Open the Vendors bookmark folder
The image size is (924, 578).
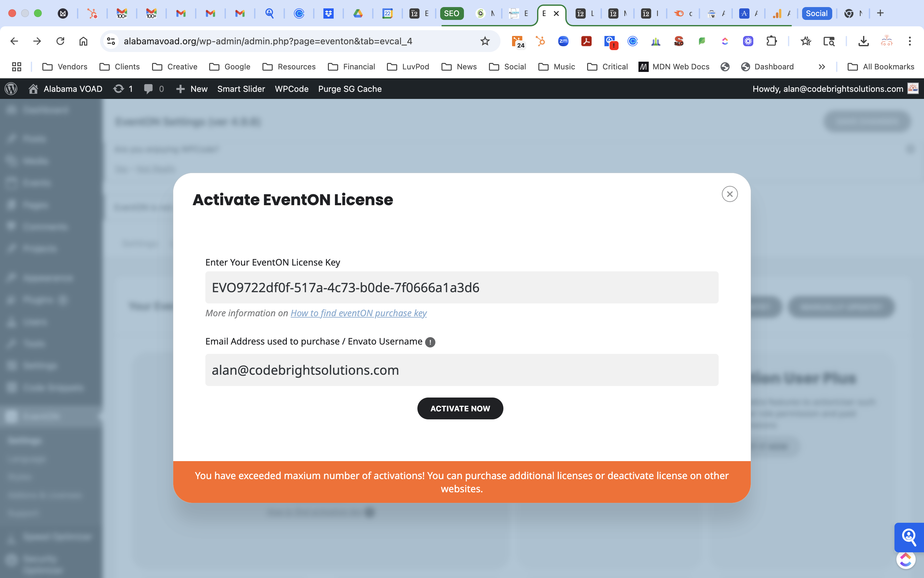click(64, 67)
